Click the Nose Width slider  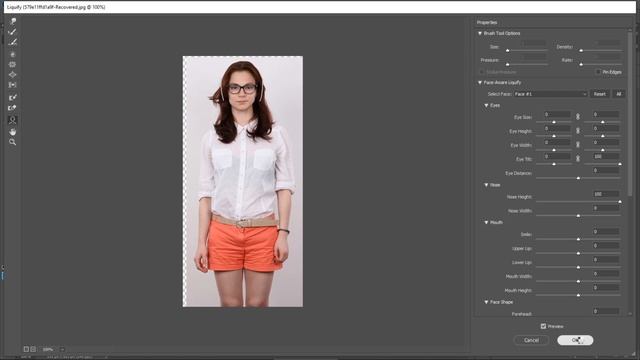578,216
